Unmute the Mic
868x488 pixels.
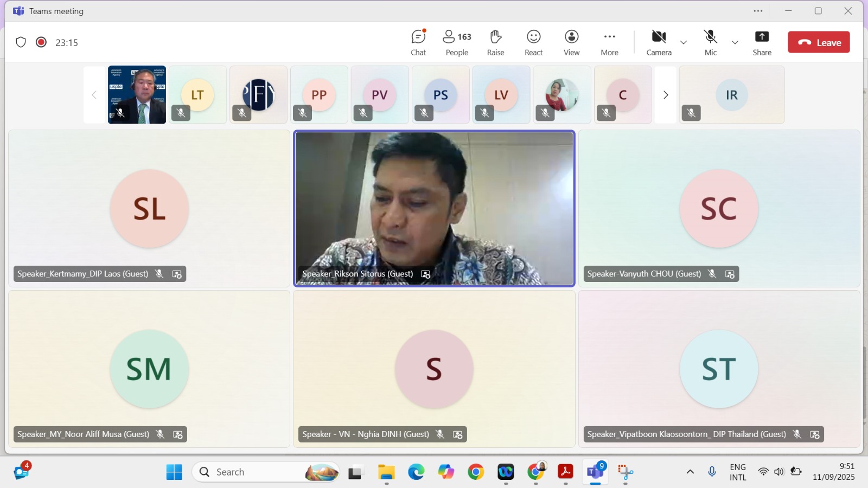pos(711,43)
